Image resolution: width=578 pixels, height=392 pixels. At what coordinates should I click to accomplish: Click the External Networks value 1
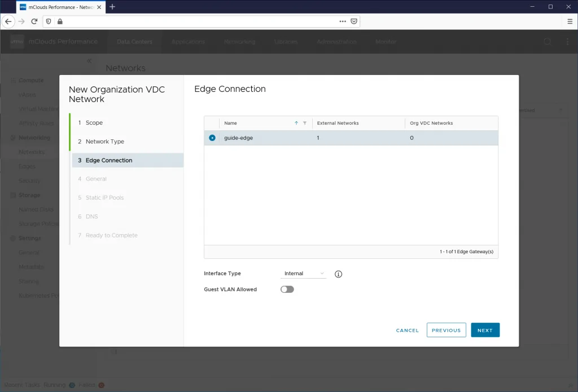coord(318,138)
